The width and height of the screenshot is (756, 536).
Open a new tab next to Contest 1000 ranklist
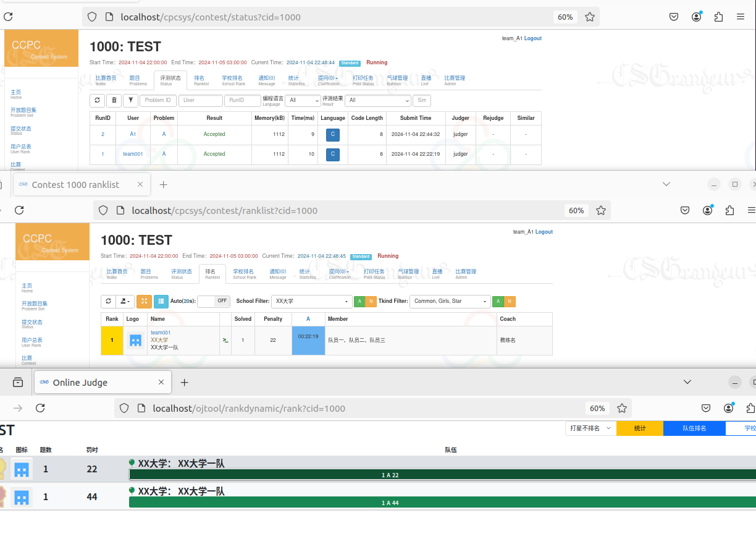click(x=163, y=184)
